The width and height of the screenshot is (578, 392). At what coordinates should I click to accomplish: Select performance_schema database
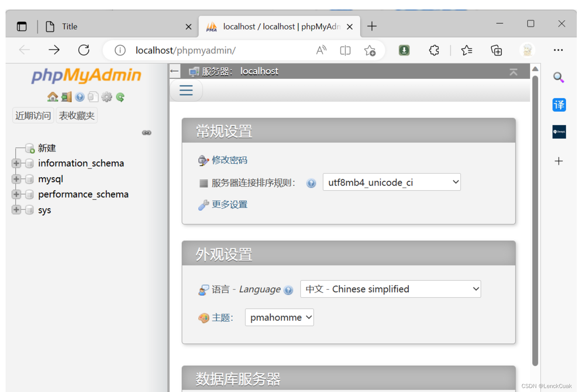83,194
